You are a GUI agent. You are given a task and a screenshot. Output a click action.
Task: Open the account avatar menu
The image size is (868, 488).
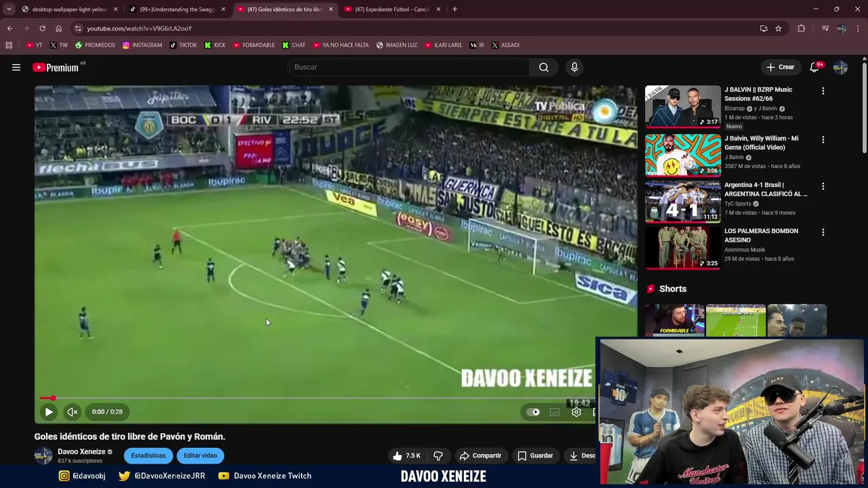tap(840, 67)
